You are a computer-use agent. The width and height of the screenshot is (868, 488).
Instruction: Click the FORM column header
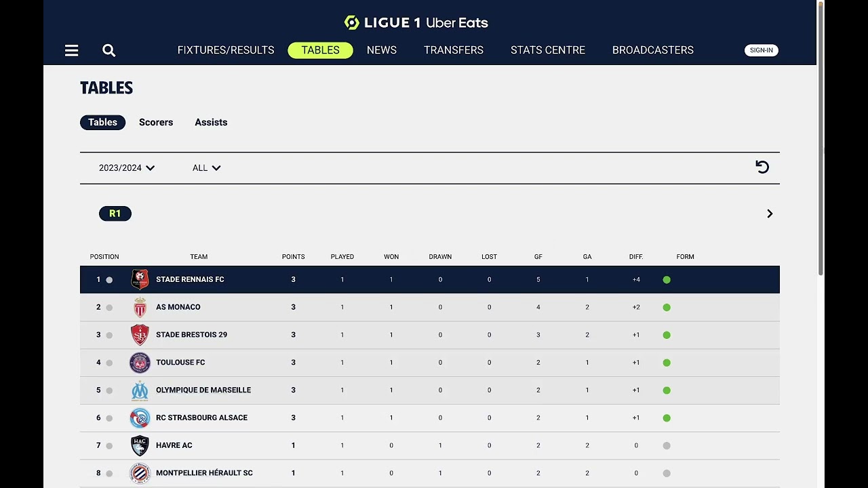(685, 257)
